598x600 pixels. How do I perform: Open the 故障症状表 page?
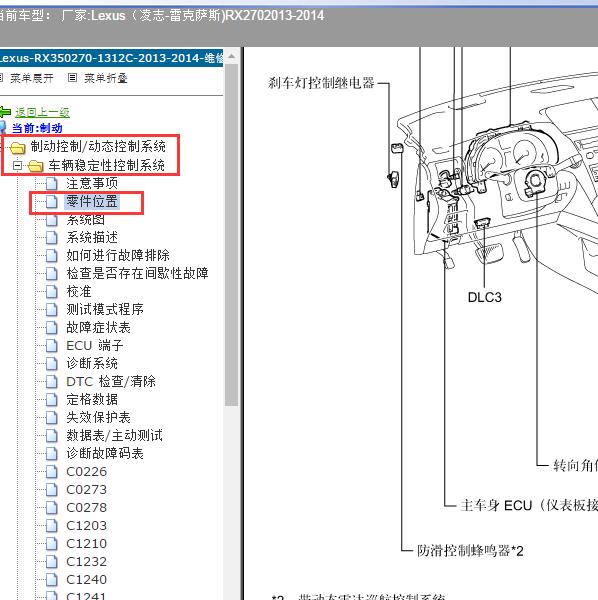point(98,327)
